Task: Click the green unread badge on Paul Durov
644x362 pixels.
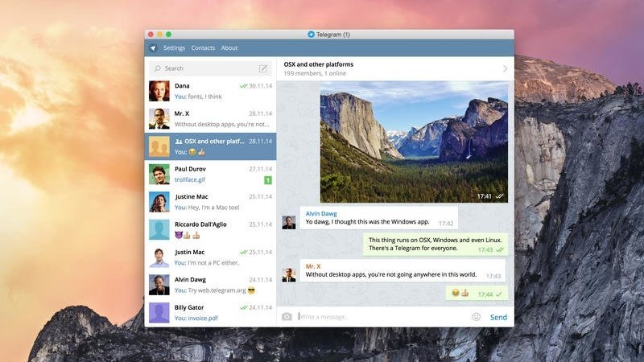Action: point(268,179)
